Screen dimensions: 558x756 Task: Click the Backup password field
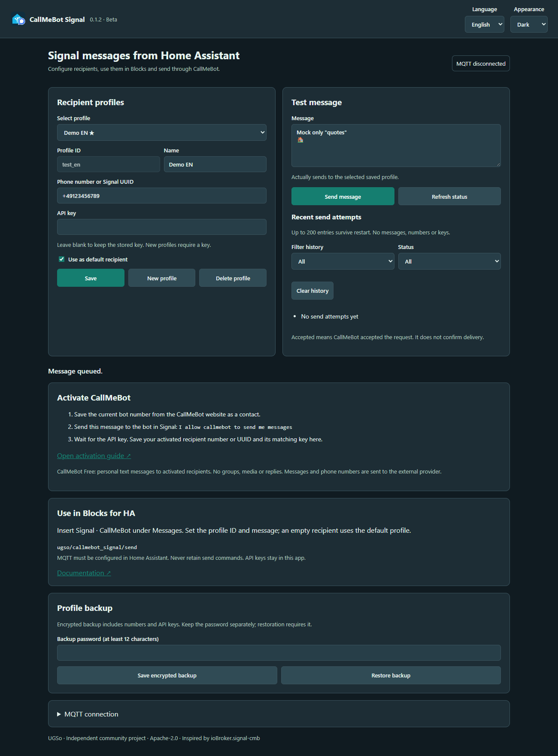tap(279, 653)
